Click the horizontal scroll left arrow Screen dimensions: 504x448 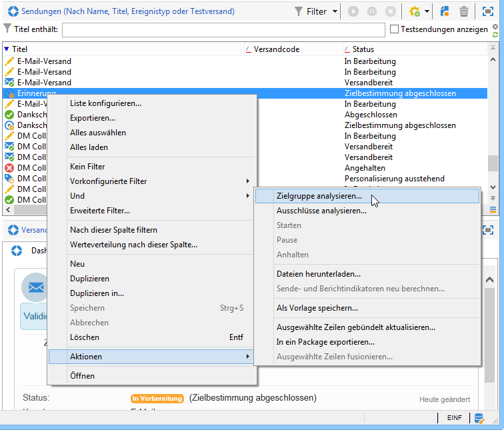pyautogui.click(x=8, y=209)
